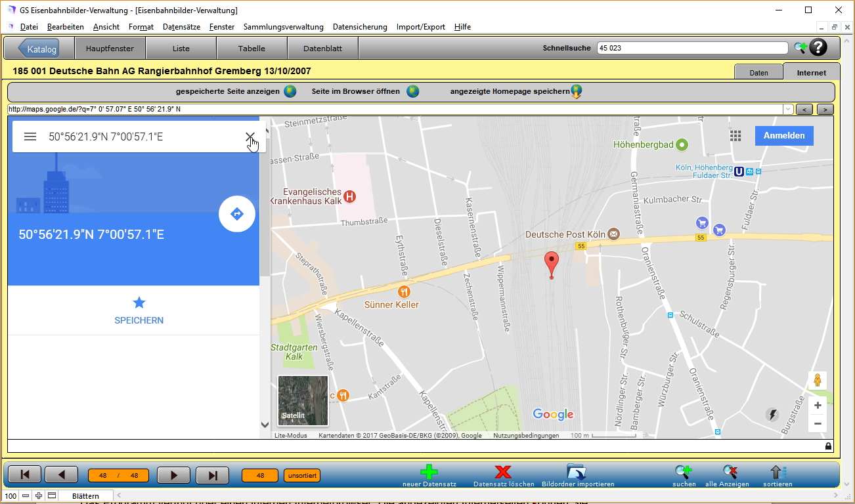The image size is (855, 504).
Task: Switch to the 'Daten' tab
Action: click(758, 73)
